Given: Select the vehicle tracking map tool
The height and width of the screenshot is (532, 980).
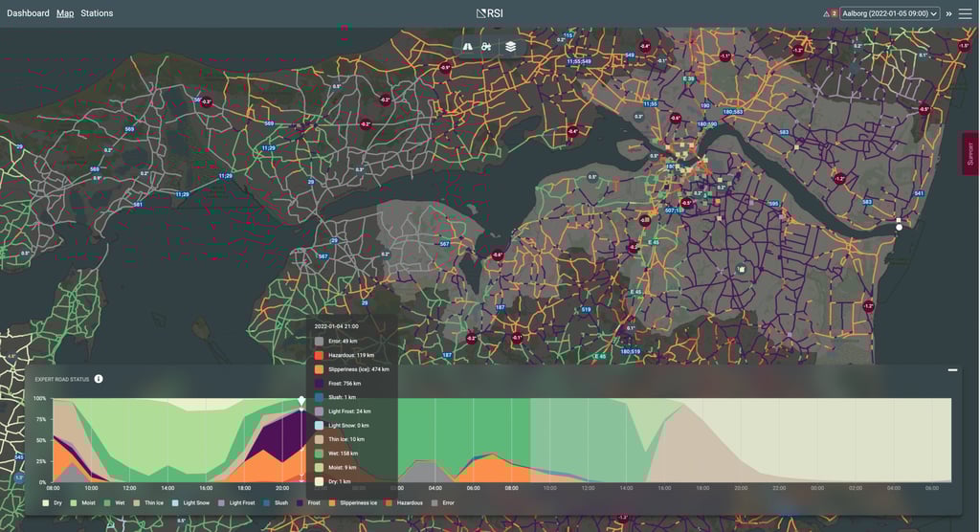Looking at the screenshot, I should pos(486,47).
